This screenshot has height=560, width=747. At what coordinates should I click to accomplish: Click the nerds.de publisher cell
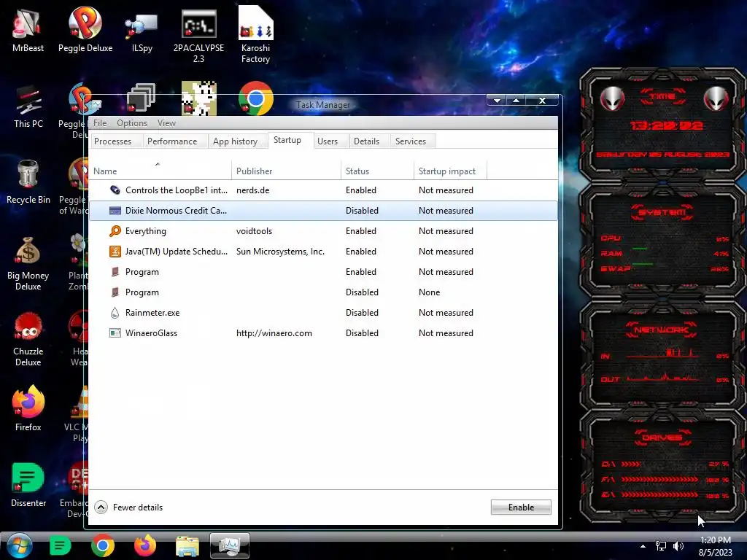pyautogui.click(x=253, y=190)
